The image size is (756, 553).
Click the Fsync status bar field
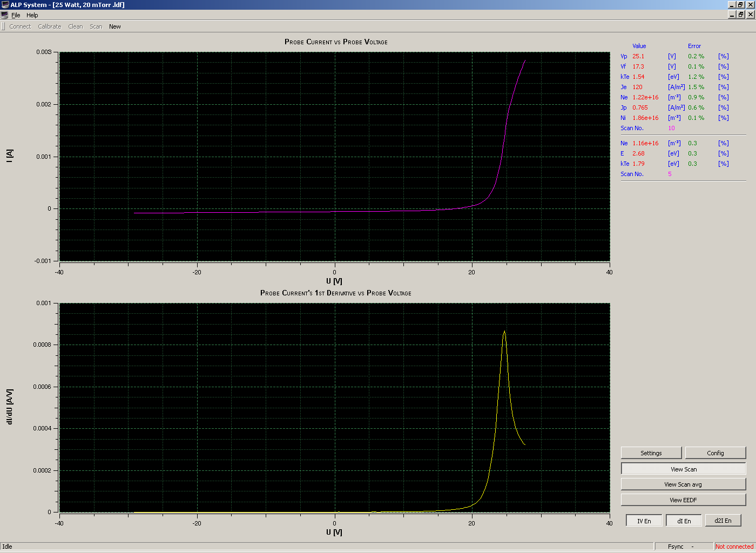(x=684, y=547)
